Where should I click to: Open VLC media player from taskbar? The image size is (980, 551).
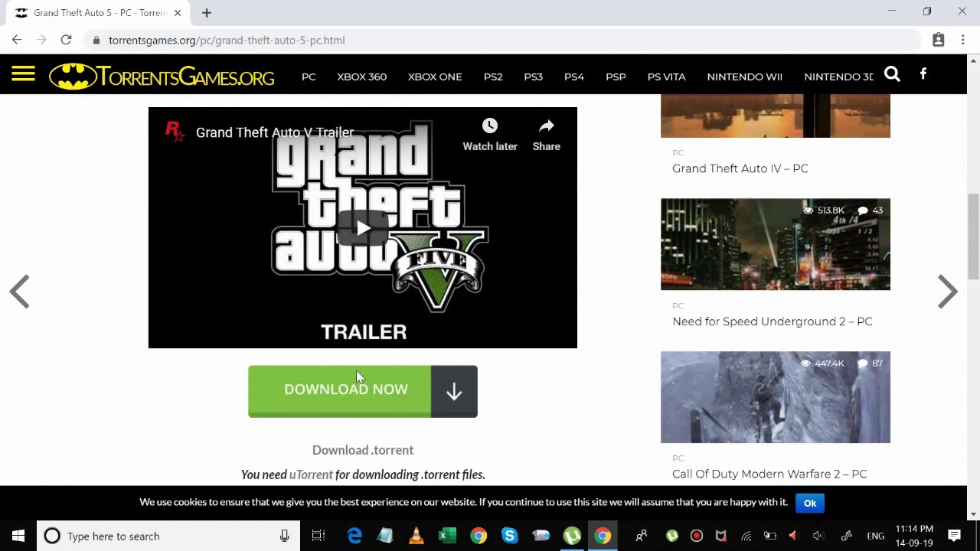pos(416,536)
